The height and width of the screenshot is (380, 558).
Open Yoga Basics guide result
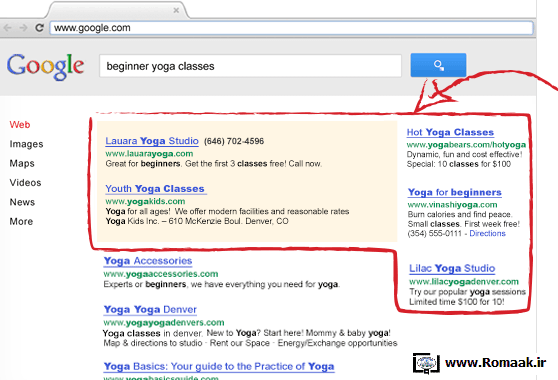(x=219, y=366)
